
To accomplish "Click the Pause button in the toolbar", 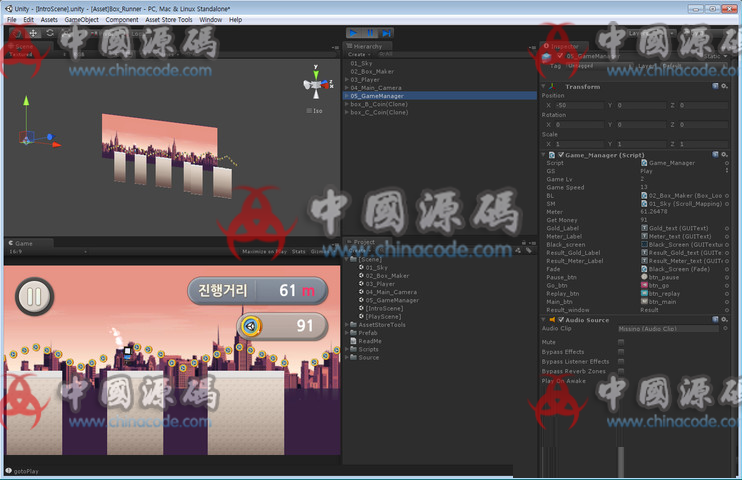I will (370, 33).
